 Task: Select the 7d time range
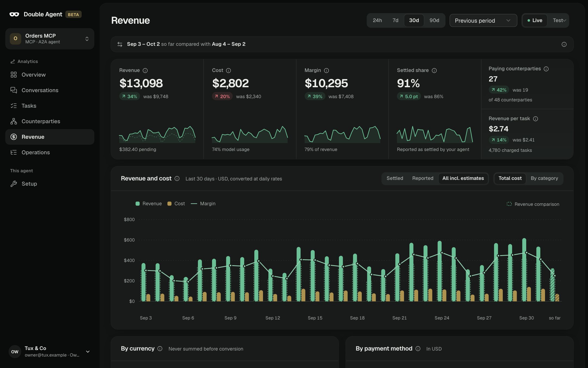tap(396, 20)
